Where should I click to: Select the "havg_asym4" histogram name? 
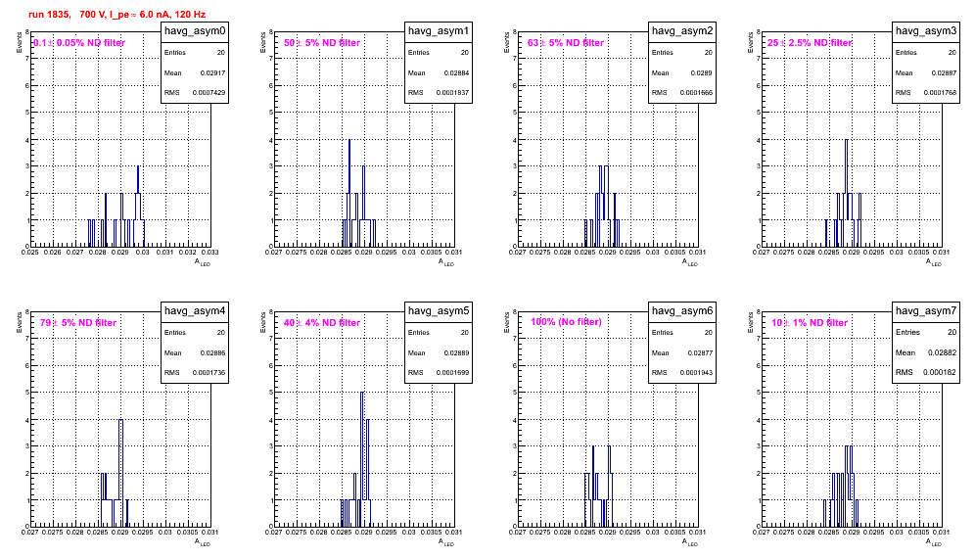195,311
